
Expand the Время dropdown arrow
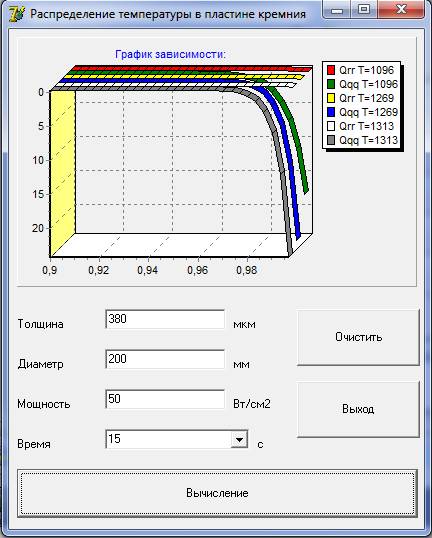coord(239,440)
